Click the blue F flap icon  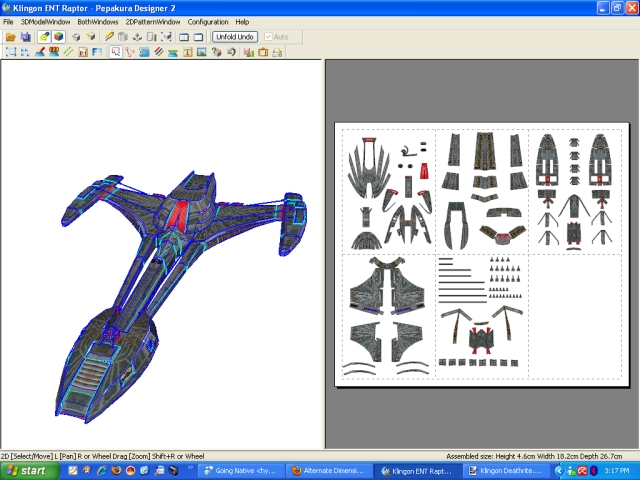pos(97,52)
